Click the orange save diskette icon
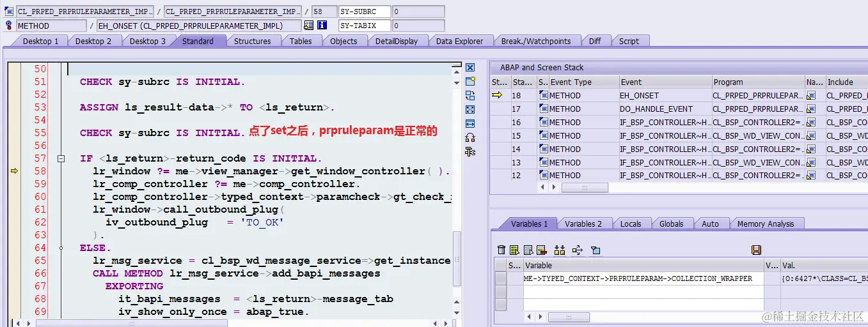Viewport: 868px width, 327px height. coord(756,250)
